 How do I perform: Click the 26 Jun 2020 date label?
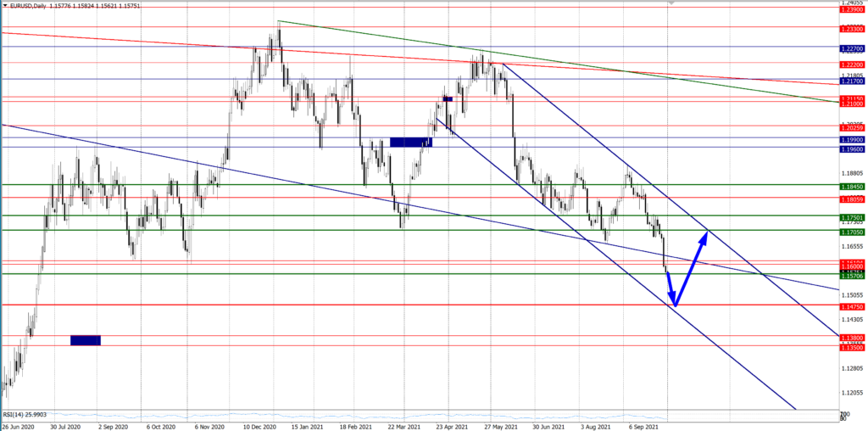tap(19, 427)
